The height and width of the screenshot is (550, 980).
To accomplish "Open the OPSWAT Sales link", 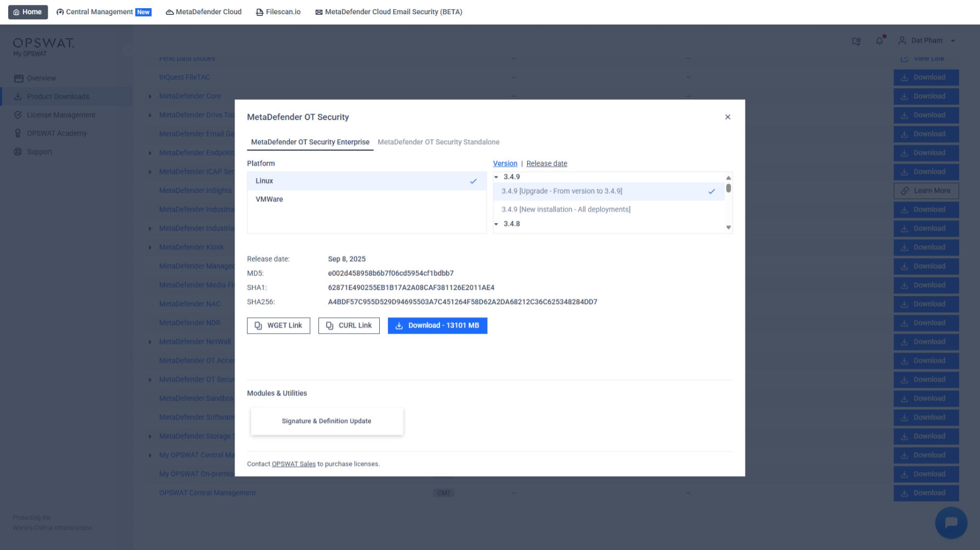I will tap(293, 464).
